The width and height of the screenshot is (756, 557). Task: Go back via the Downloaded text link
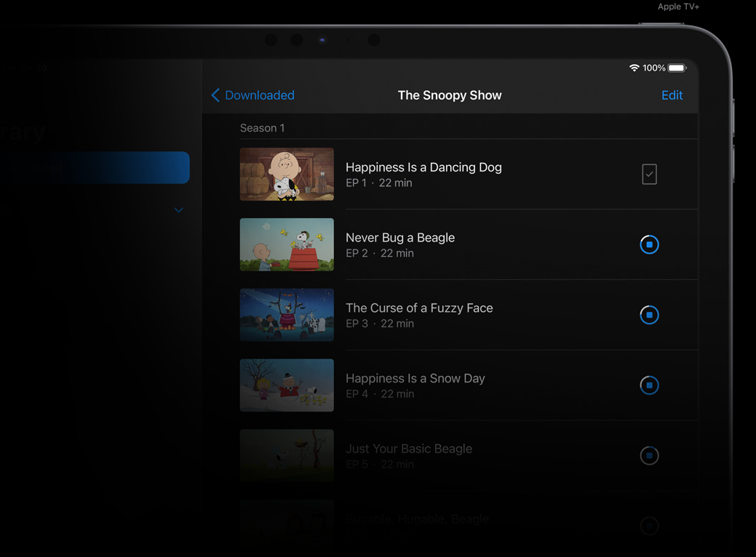(259, 95)
